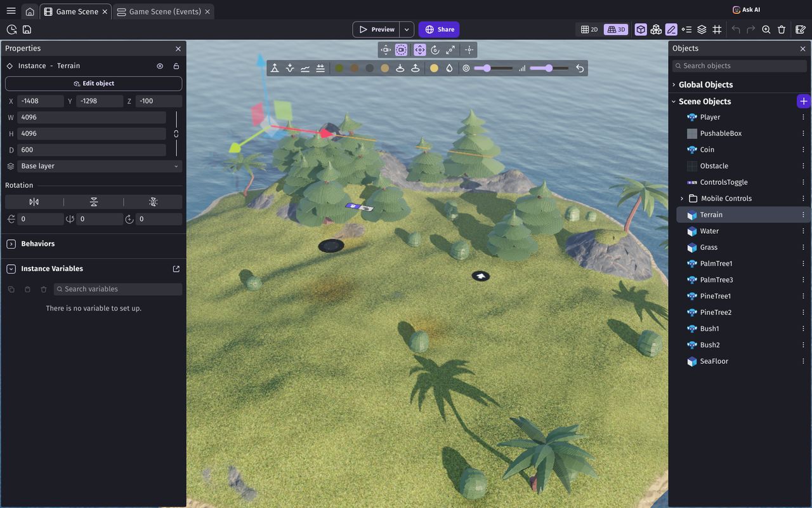This screenshot has height=508, width=812.
Task: Open the zoom options magnifier
Action: [766, 29]
